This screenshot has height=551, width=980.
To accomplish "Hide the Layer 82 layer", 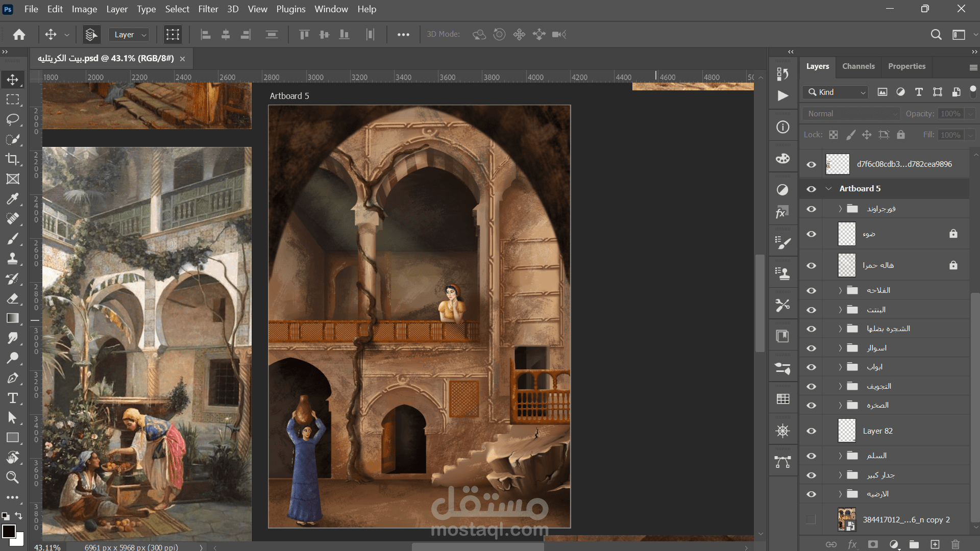I will [811, 431].
